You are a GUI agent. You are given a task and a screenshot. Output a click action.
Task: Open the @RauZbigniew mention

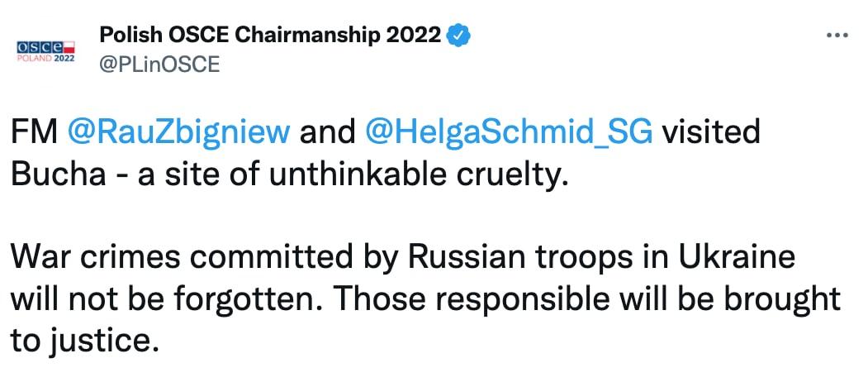178,133
